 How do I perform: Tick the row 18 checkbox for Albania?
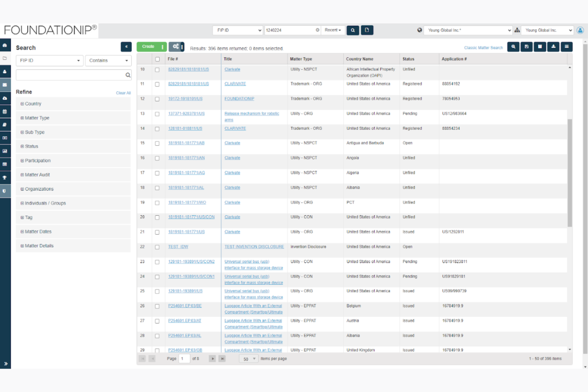pos(157,188)
